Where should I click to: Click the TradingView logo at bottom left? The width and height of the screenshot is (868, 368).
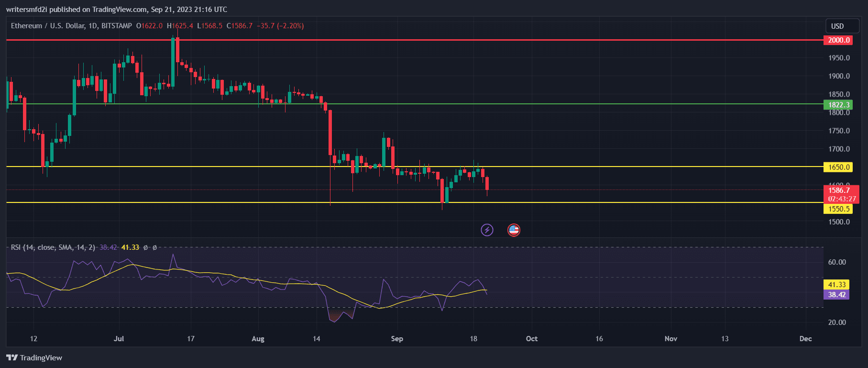pos(34,357)
